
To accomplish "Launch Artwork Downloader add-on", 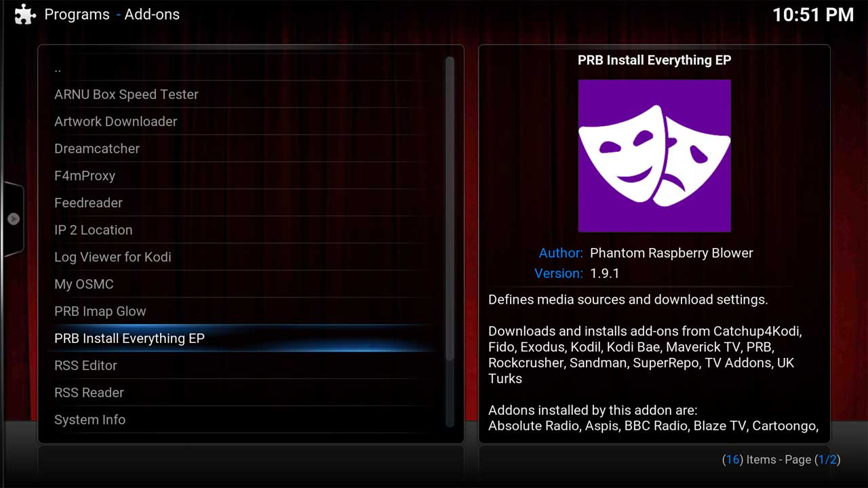I will [243, 121].
